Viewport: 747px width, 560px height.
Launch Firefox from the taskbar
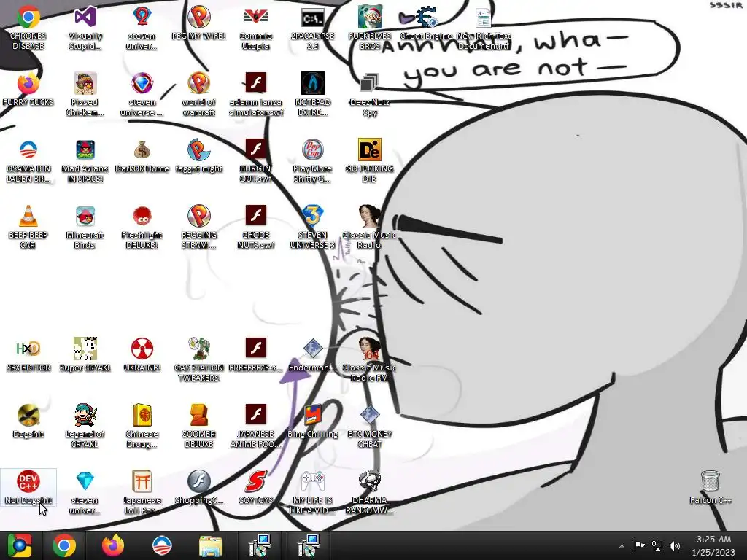coord(113,545)
